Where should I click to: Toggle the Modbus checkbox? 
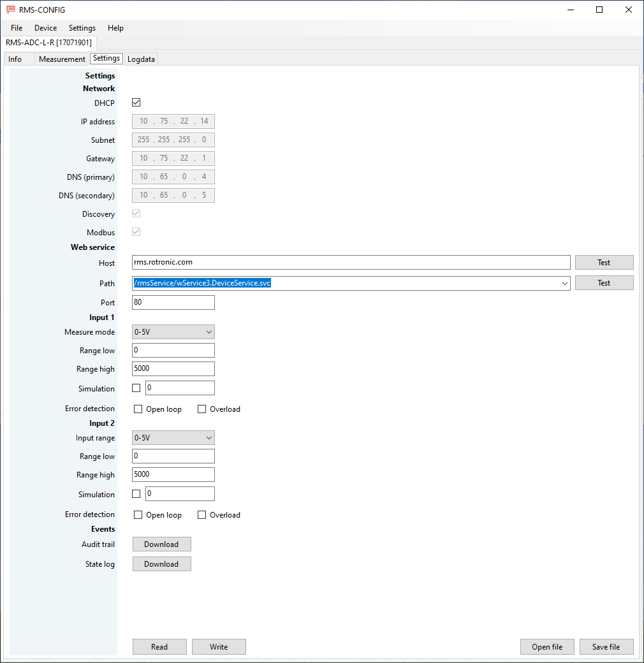pos(136,231)
